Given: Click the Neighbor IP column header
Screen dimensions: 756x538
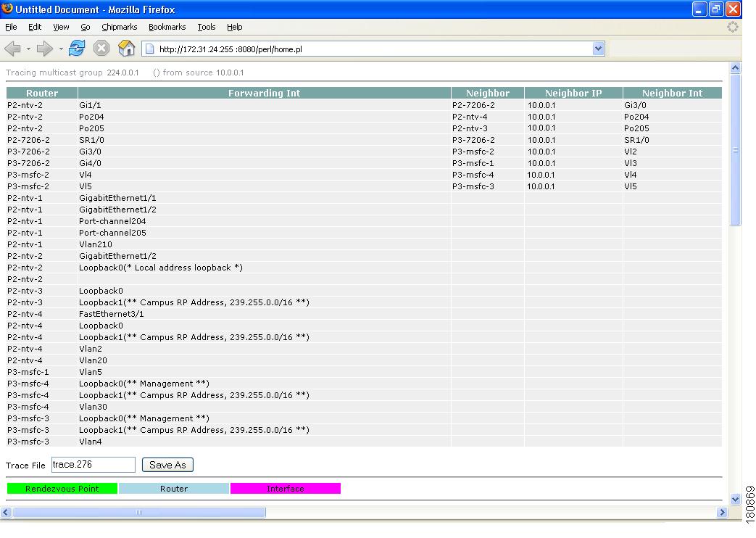Looking at the screenshot, I should click(x=573, y=93).
